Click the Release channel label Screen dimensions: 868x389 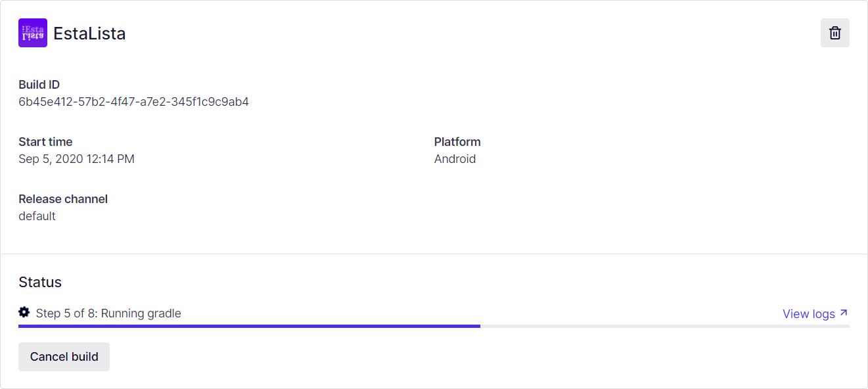(63, 199)
